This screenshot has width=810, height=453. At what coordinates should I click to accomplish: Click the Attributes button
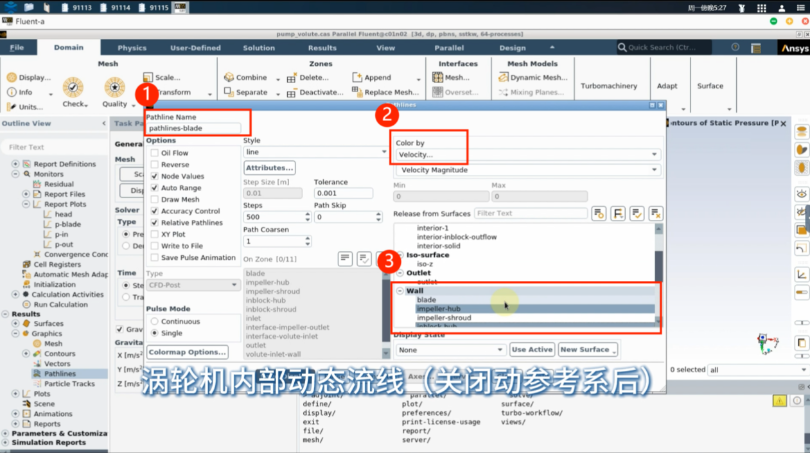point(270,168)
